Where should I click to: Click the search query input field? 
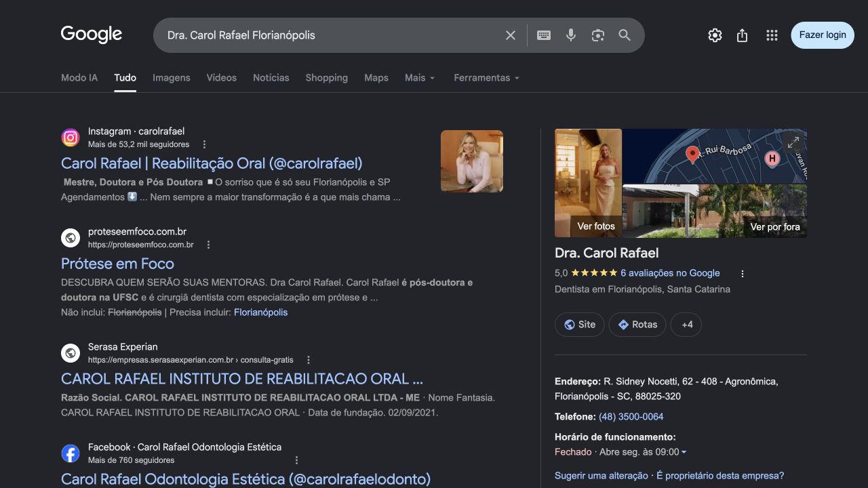pos(332,35)
